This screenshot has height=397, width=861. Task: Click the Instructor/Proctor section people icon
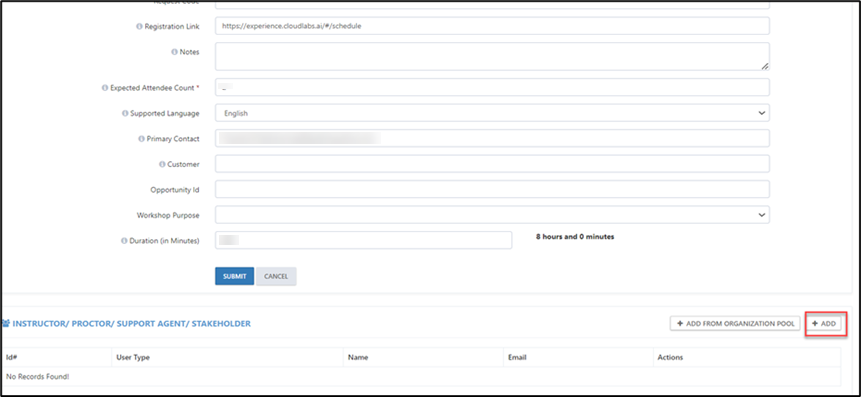pos(6,324)
